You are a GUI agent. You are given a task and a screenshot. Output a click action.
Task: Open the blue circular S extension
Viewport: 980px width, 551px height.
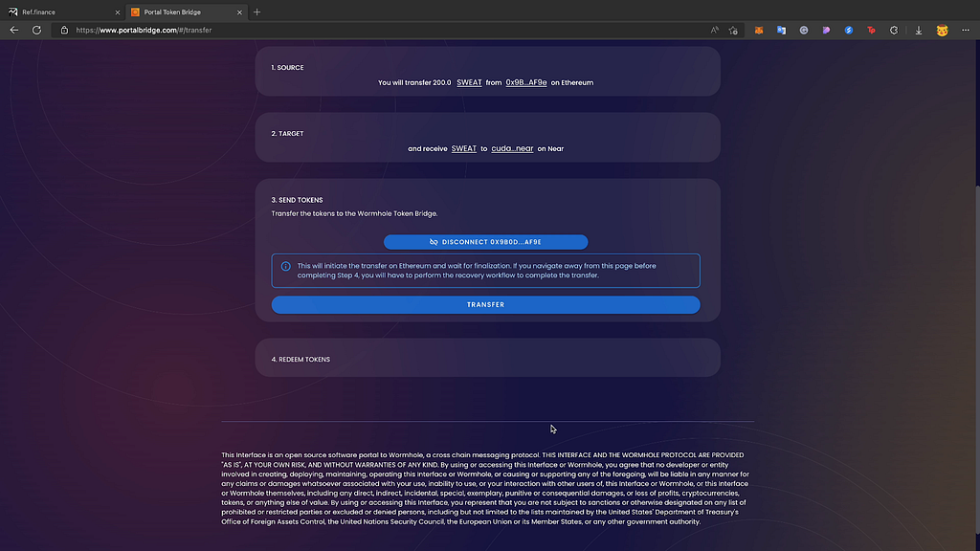(x=849, y=30)
